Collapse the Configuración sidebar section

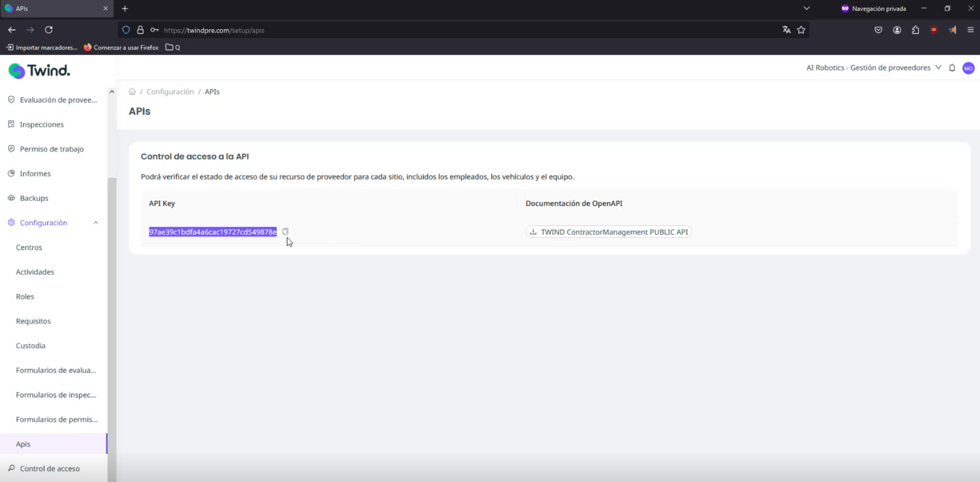pyautogui.click(x=95, y=223)
